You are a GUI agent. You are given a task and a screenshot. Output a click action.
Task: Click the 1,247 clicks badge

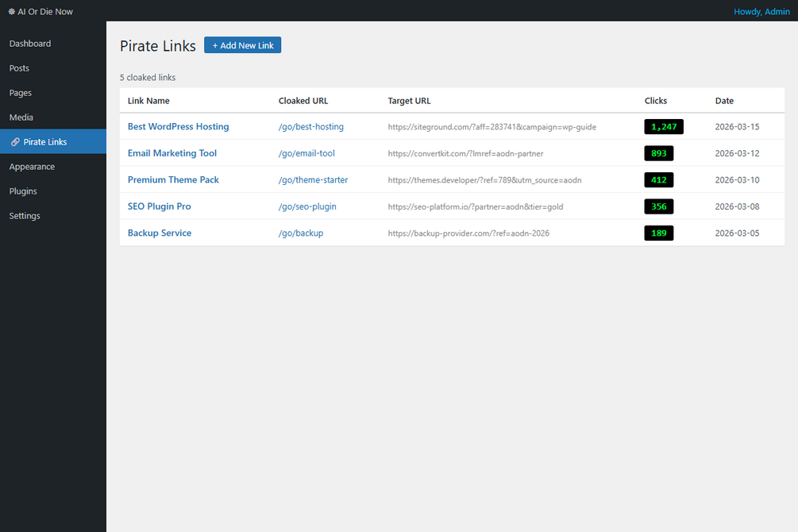[664, 127]
